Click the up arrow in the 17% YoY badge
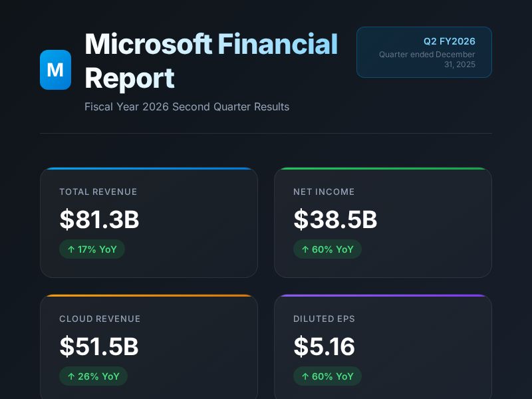Screen dimensions: 532x399 point(70,249)
